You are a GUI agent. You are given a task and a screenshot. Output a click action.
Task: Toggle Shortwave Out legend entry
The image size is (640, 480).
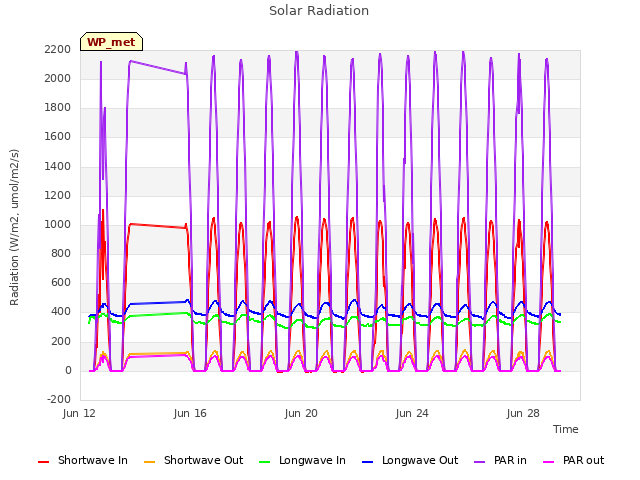tap(194, 460)
